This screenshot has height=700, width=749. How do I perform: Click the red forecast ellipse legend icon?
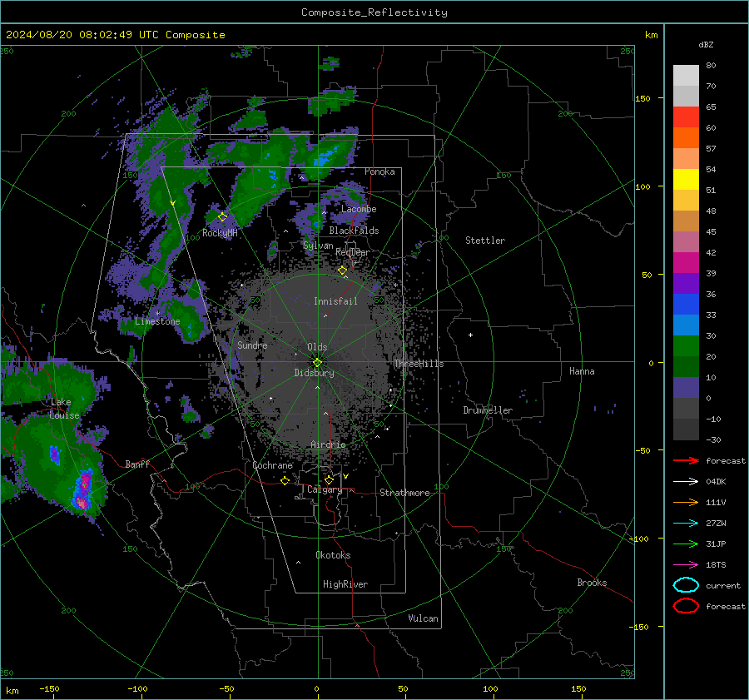pos(686,606)
